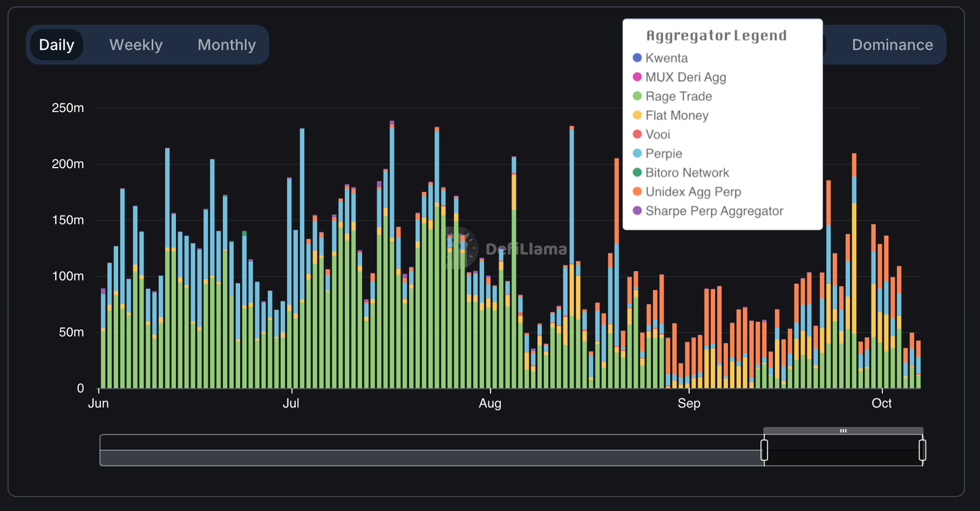The height and width of the screenshot is (511, 980).
Task: Click the Bitoro Network dark-green dot
Action: [637, 173]
